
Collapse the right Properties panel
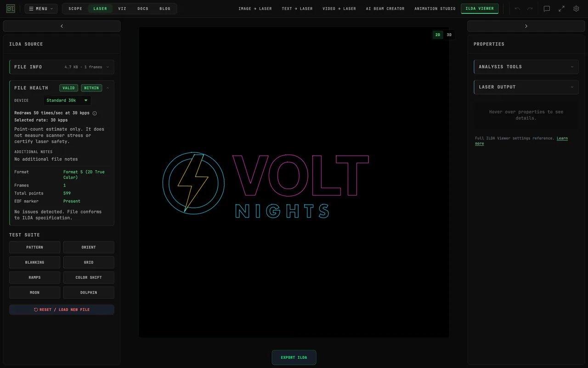(x=526, y=26)
